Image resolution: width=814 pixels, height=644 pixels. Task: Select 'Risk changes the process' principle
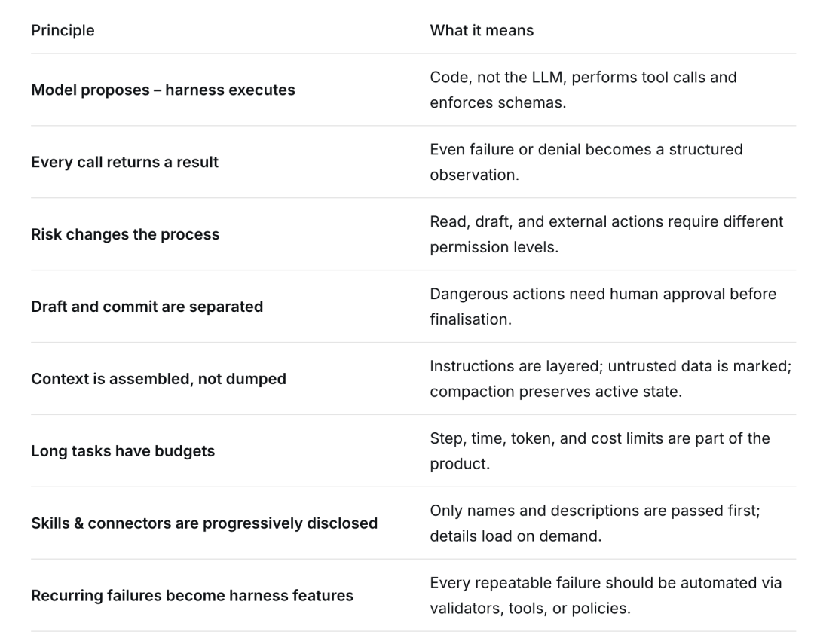125,234
